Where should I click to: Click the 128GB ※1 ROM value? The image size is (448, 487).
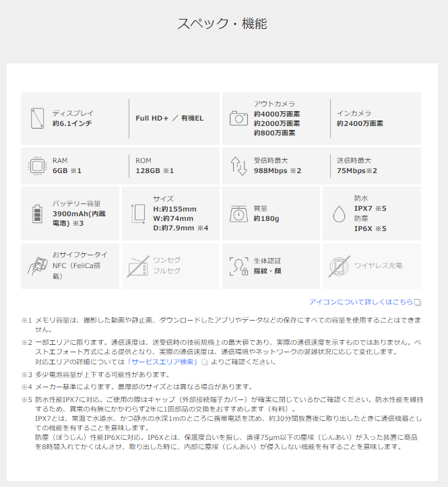pyautogui.click(x=155, y=170)
